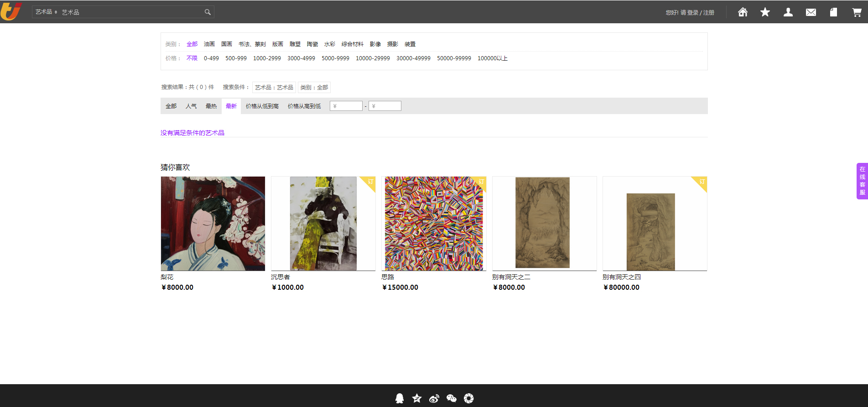This screenshot has height=407, width=868.
Task: Click the QQ icon in footer
Action: (400, 398)
